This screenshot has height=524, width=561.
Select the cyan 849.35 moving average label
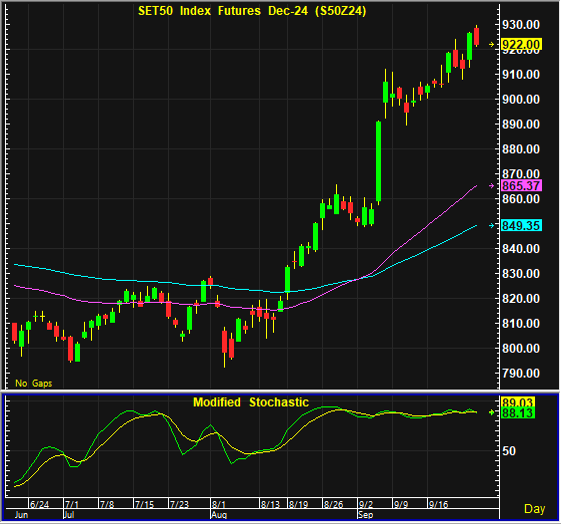pos(521,226)
